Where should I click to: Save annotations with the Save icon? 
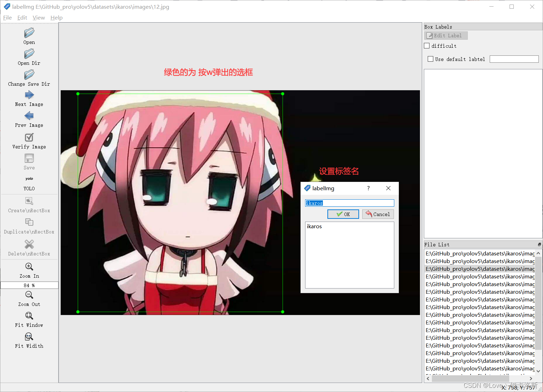29,158
